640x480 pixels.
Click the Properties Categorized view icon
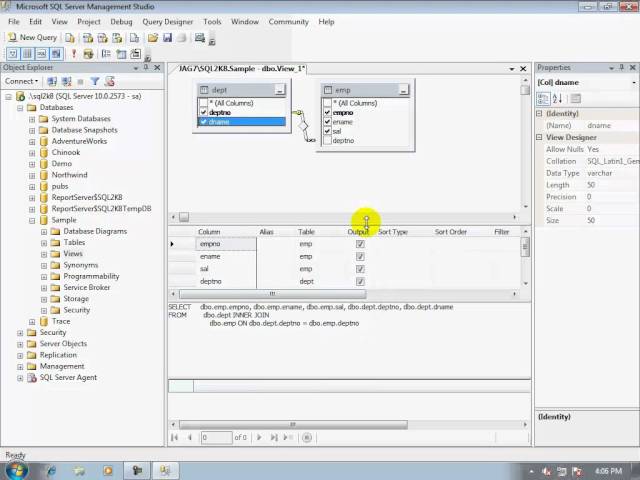pos(543,98)
